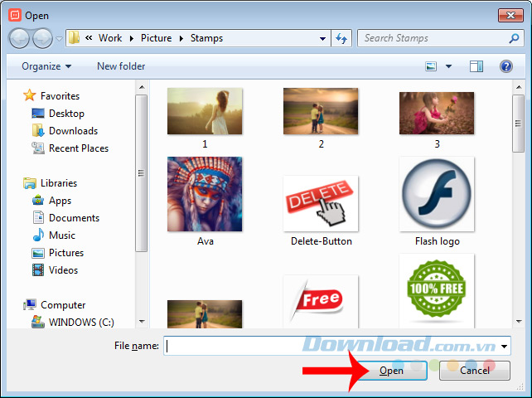The height and width of the screenshot is (398, 532).
Task: Click the Help question mark icon
Action: pyautogui.click(x=505, y=66)
